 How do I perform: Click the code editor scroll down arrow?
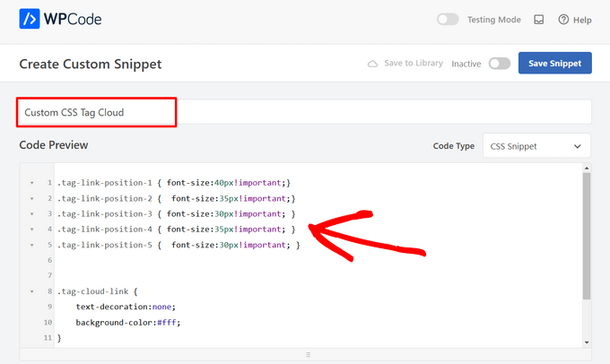(587, 342)
